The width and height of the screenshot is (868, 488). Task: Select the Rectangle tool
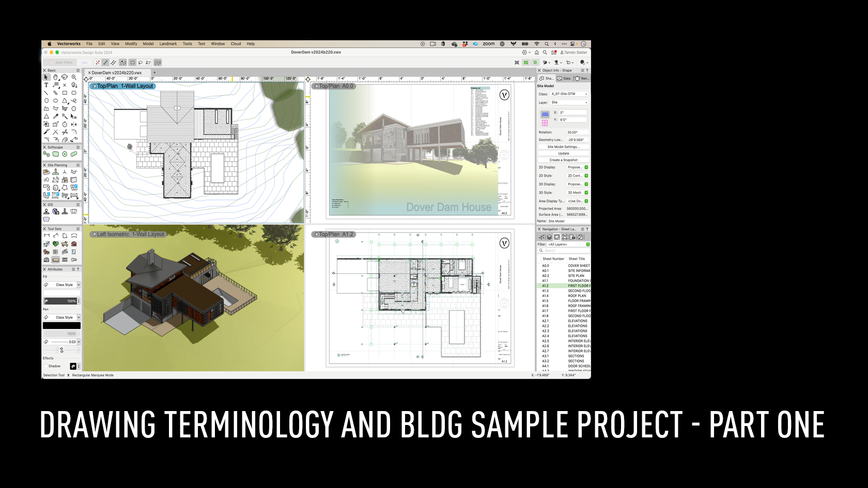[65, 92]
